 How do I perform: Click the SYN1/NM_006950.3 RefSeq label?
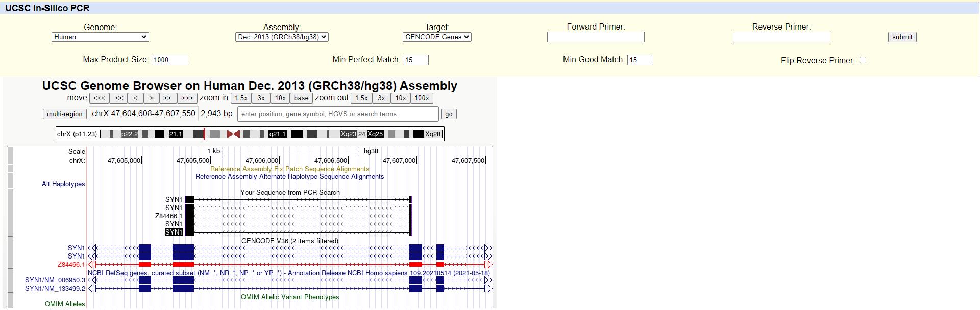pos(55,280)
